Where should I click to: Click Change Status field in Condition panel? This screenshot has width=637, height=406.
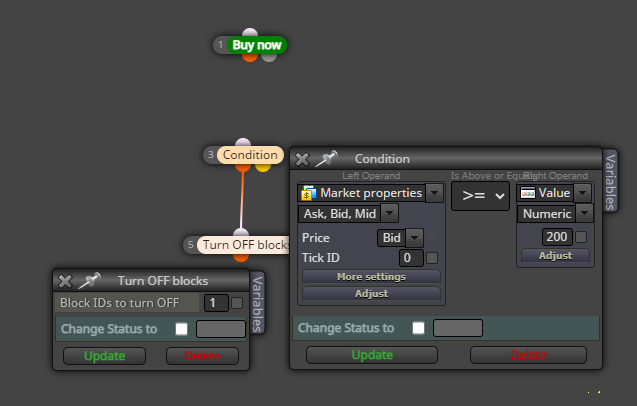[x=458, y=328]
